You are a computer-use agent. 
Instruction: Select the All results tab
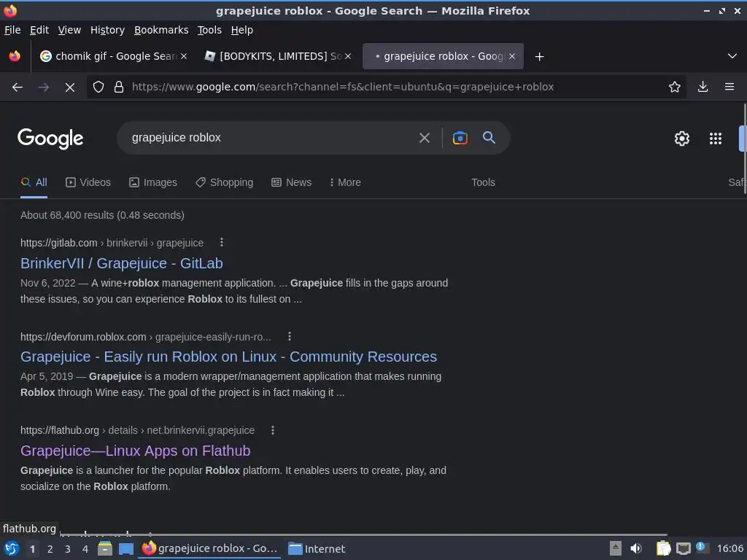(34, 182)
